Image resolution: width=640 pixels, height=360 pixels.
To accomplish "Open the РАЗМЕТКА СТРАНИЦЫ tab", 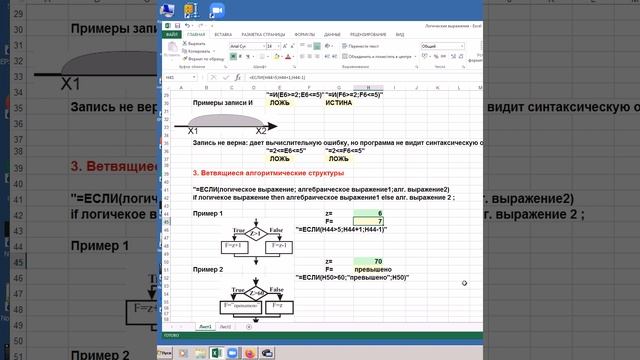I will pyautogui.click(x=263, y=35).
